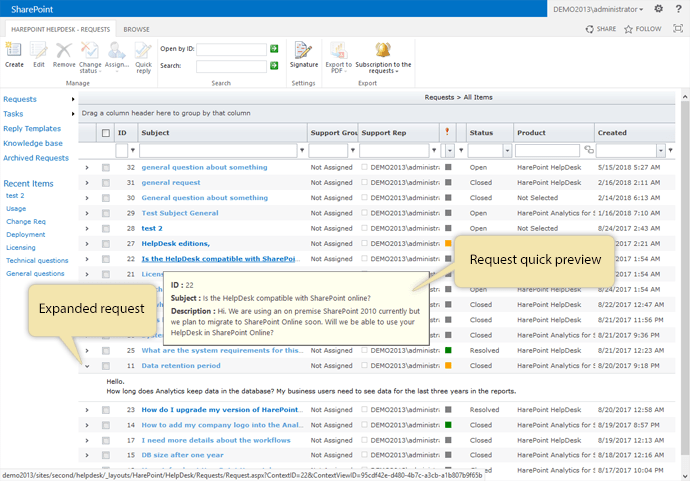
Task: Open recent item 'Technical questions'
Action: tap(37, 261)
